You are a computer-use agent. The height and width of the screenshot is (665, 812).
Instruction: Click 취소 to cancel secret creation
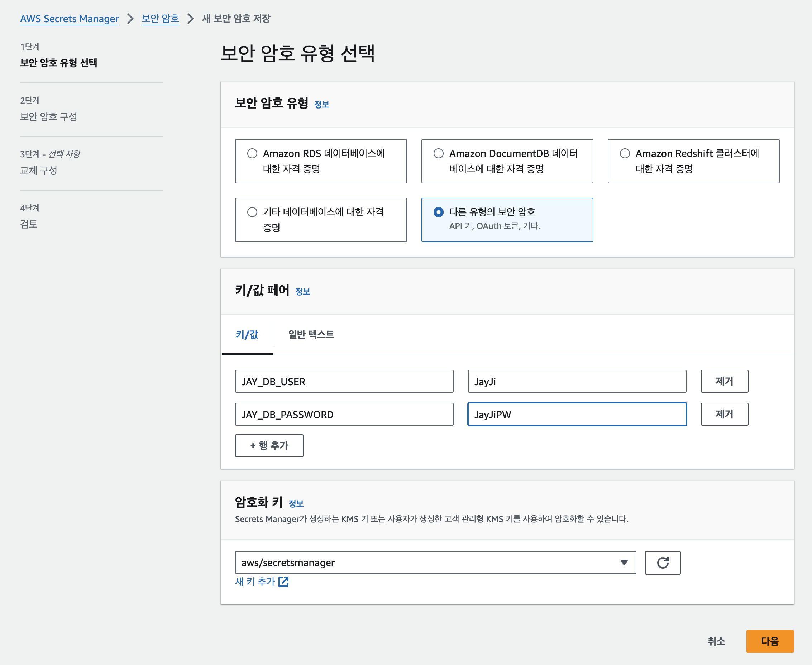click(x=716, y=641)
